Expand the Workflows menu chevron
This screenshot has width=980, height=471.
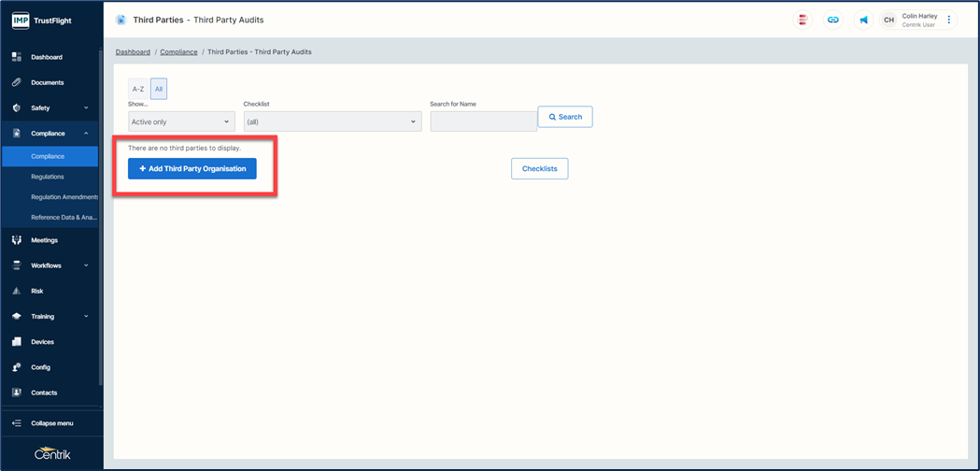(x=86, y=265)
